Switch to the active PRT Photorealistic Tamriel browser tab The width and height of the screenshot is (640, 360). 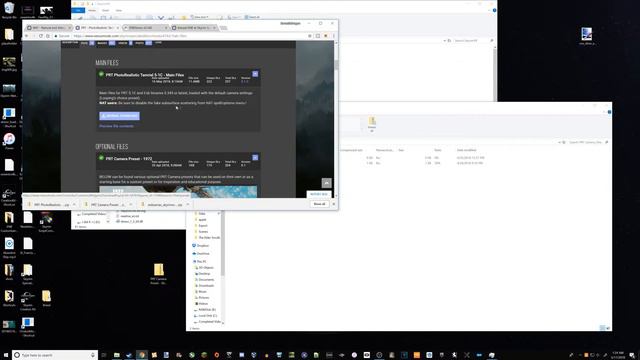pos(97,28)
